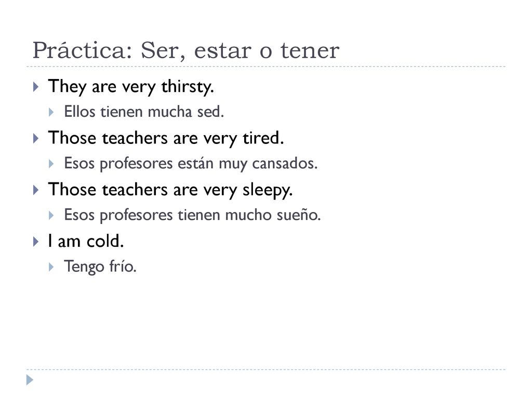
Task: Click the word 'estar' in the title
Action: pos(222,51)
